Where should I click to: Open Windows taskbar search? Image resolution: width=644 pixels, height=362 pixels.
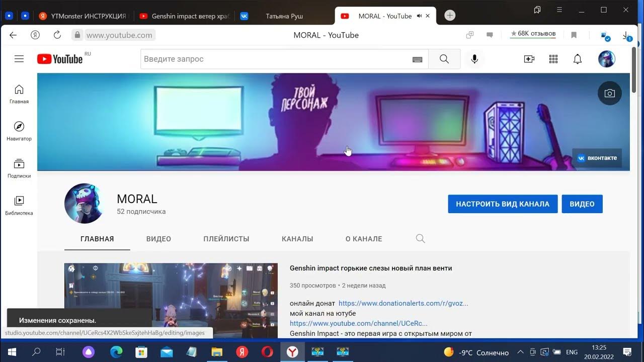point(36,352)
